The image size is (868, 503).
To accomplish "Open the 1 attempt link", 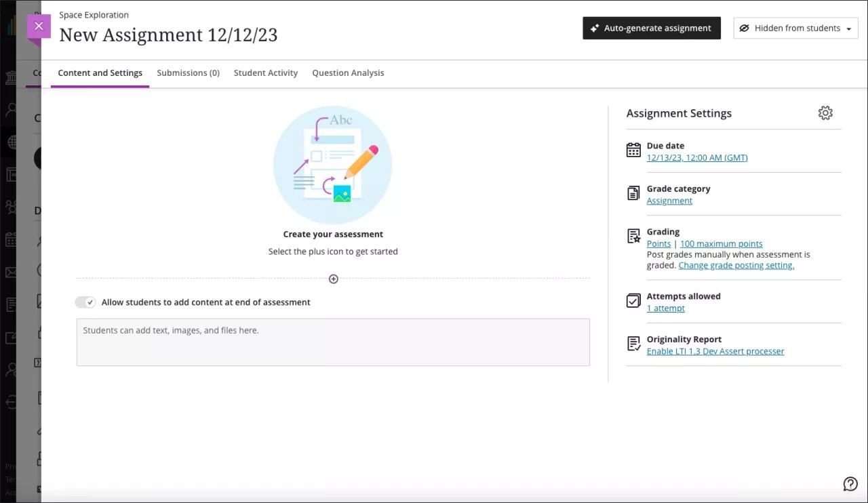I will [665, 308].
